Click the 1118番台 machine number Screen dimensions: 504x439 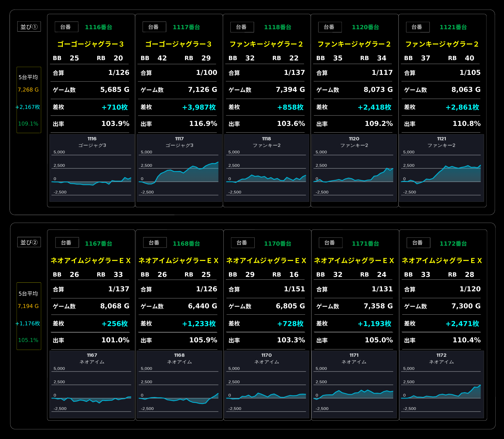coord(278,27)
